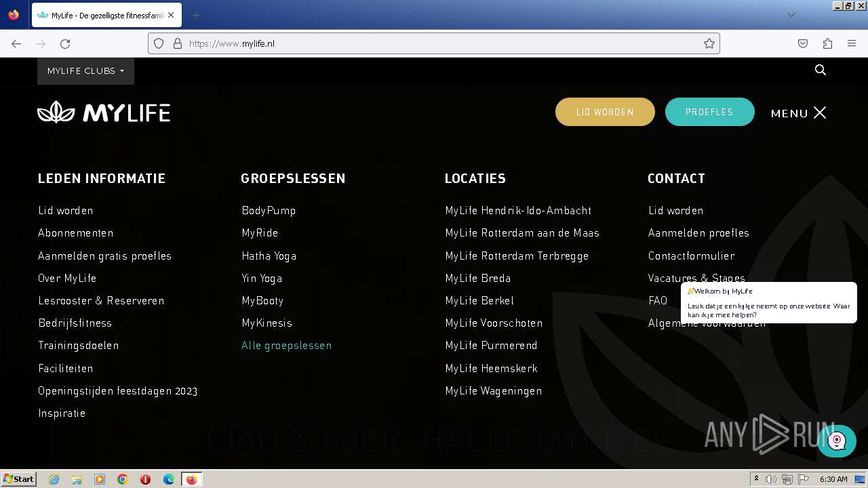Open the Firefox hamburger application menu

(x=852, y=43)
